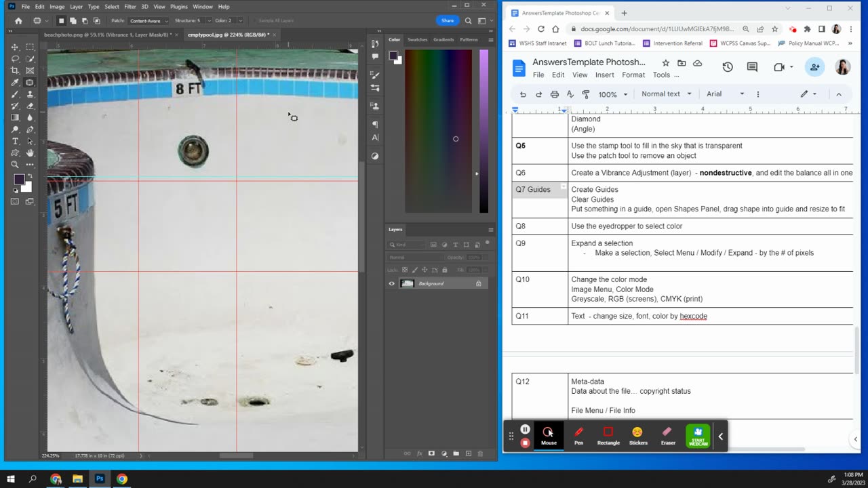The image size is (868, 488).
Task: Open Google Docs version history icon
Action: point(728,67)
